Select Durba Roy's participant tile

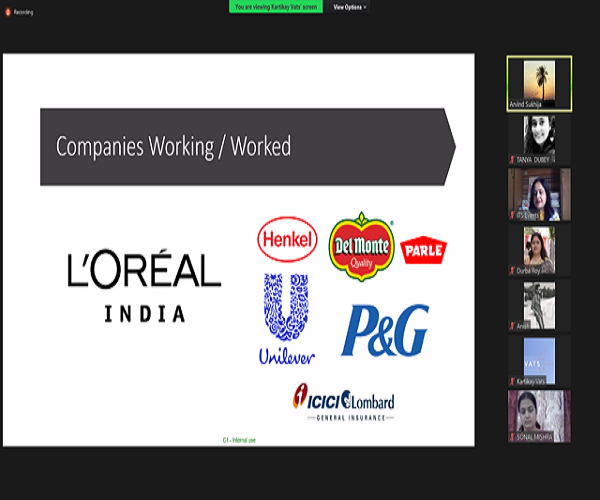point(540,250)
